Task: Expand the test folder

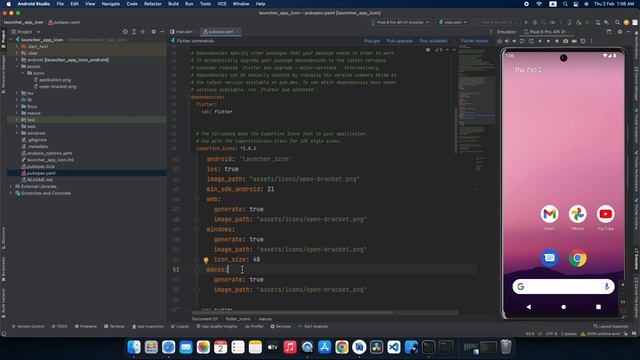Action: [x=17, y=120]
